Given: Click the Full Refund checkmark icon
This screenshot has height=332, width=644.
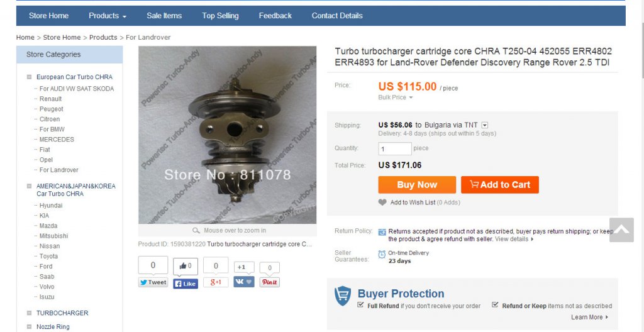Looking at the screenshot, I should tap(360, 305).
